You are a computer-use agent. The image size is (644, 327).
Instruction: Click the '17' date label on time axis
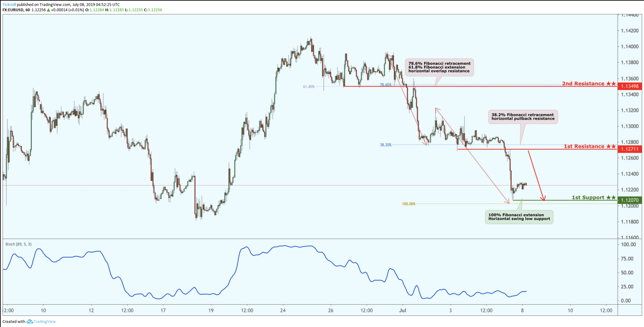163,310
